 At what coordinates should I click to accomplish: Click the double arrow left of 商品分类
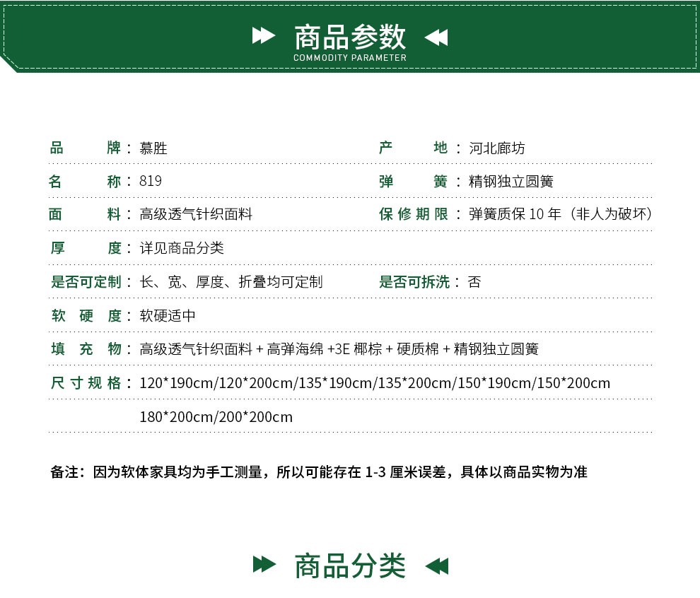tap(264, 565)
